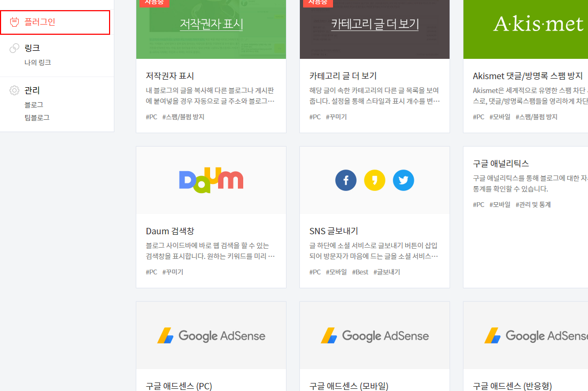The height and width of the screenshot is (391, 588).
Task: Click #PC tag on Daum 검색창 card
Action: (x=151, y=272)
